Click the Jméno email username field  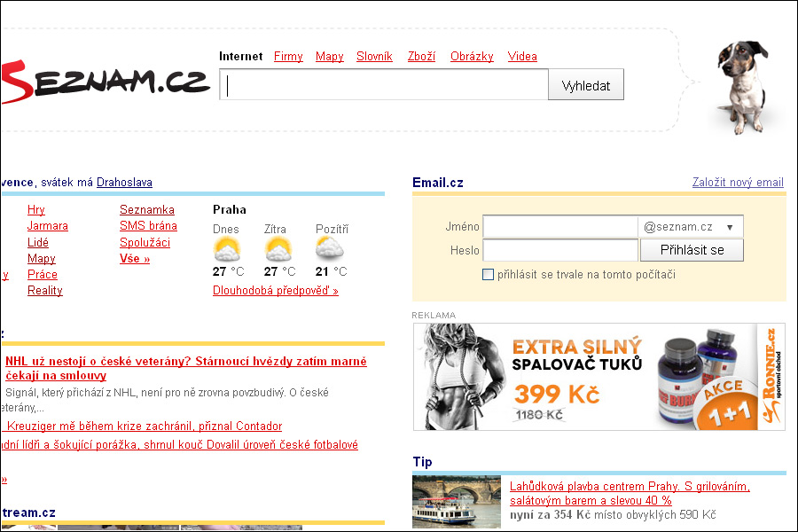pos(560,227)
